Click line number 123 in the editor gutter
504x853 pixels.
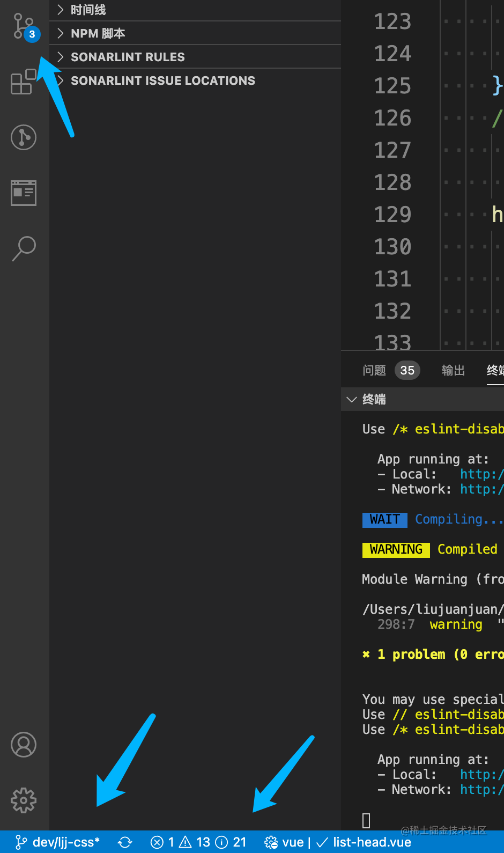coord(392,21)
